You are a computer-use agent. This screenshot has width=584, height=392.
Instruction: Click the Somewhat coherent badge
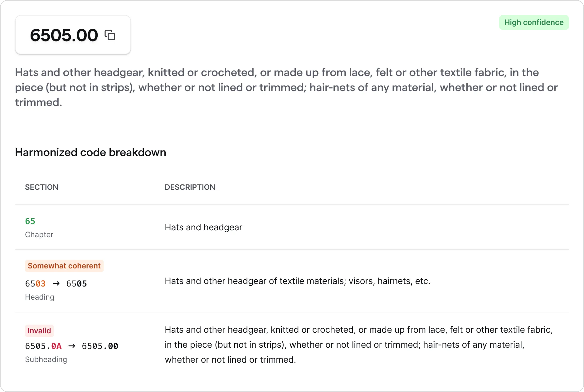64,266
